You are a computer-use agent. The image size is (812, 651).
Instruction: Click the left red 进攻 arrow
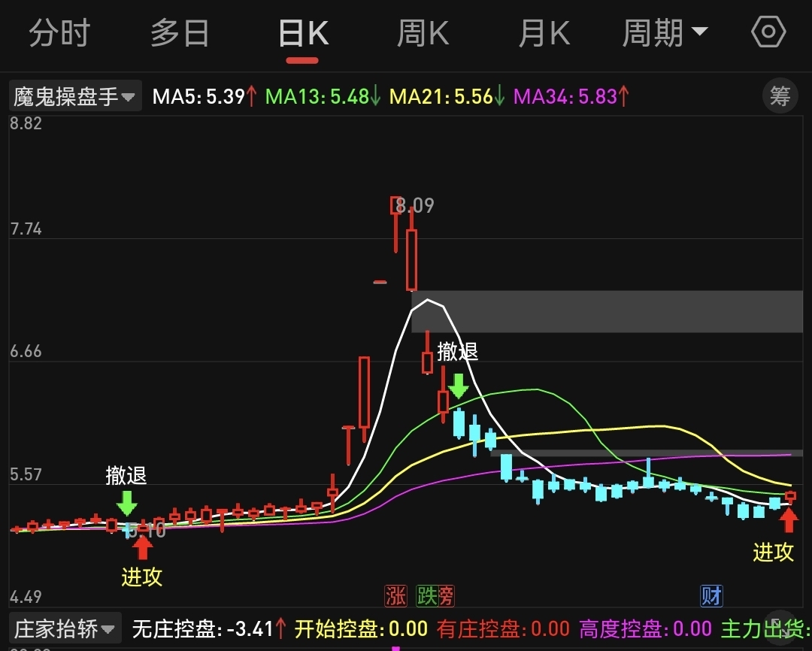click(x=142, y=548)
